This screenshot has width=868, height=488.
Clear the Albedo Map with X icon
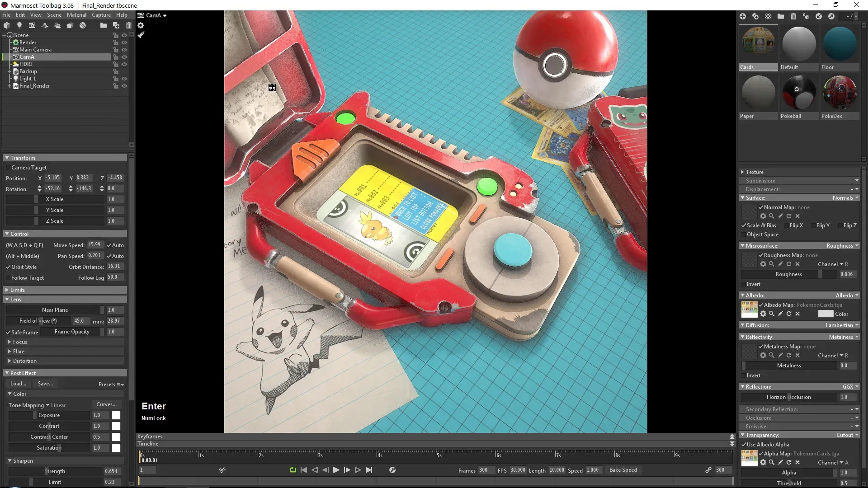[x=797, y=314]
